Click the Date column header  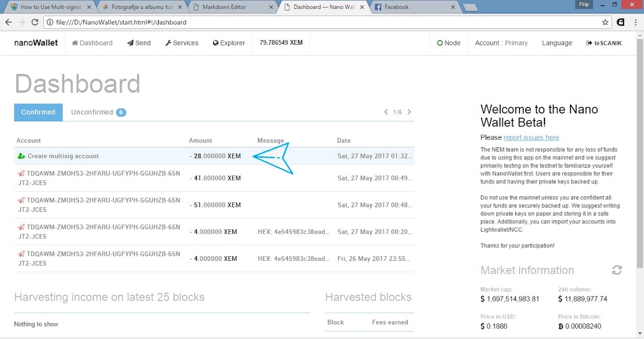pyautogui.click(x=344, y=141)
